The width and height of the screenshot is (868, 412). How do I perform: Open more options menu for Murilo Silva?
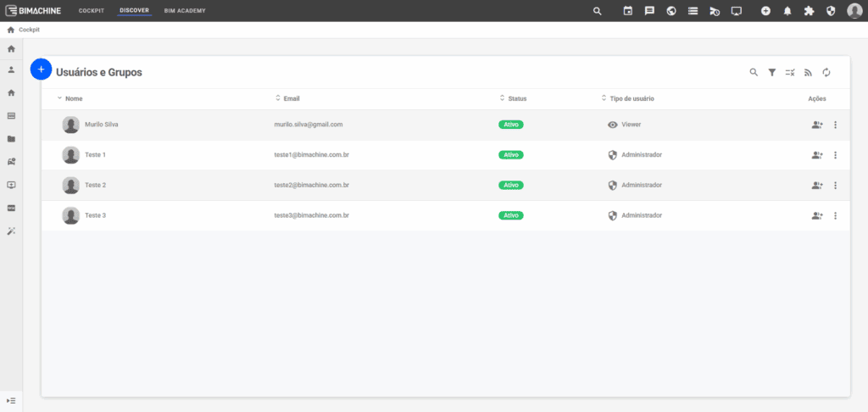tap(836, 125)
